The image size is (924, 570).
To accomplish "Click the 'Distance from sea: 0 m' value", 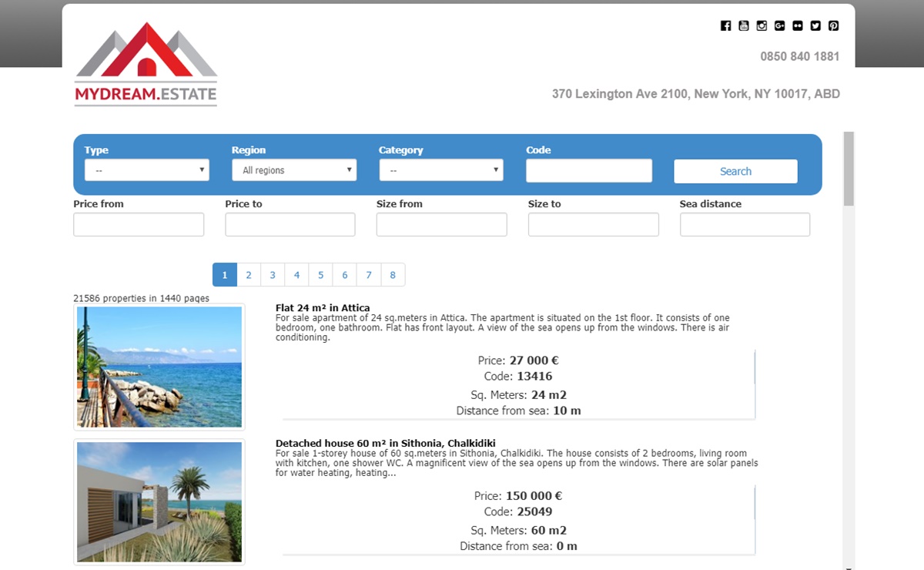I will [567, 546].
